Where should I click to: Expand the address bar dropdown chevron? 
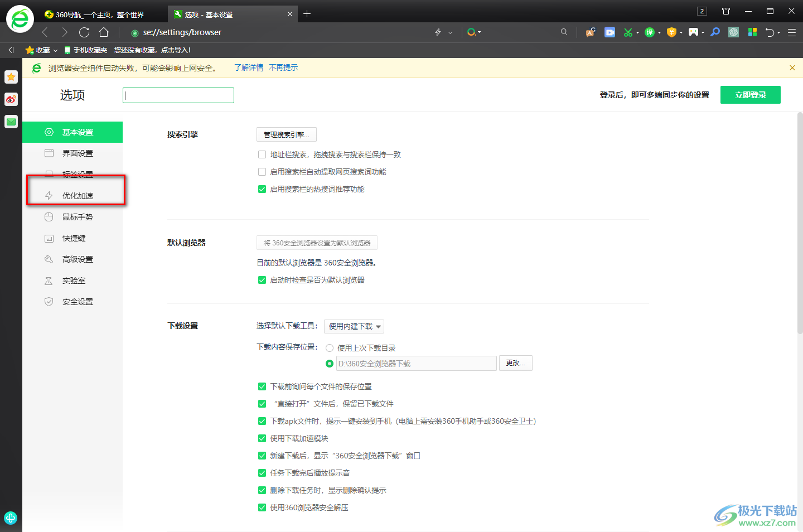(450, 33)
